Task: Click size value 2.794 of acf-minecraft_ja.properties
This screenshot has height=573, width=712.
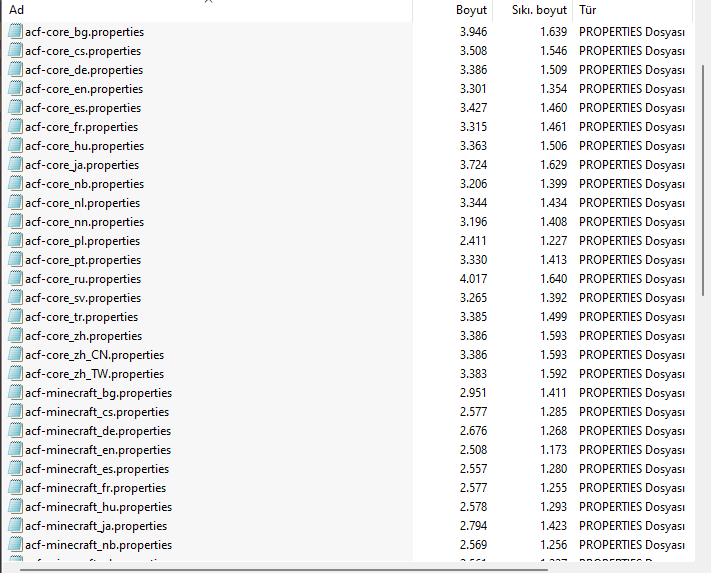Action: click(473, 526)
